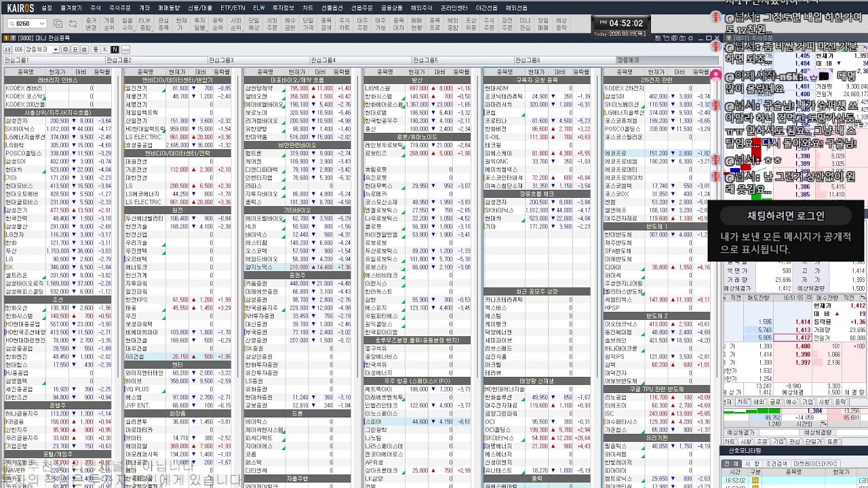Open the 미니관심 shortcut
868x488 pixels.
(525, 24)
